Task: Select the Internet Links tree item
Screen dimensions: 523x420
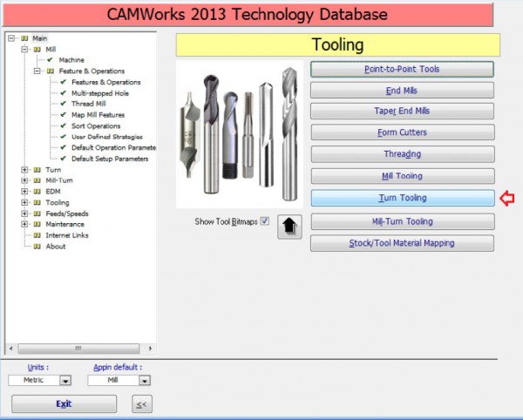Action: 67,235
